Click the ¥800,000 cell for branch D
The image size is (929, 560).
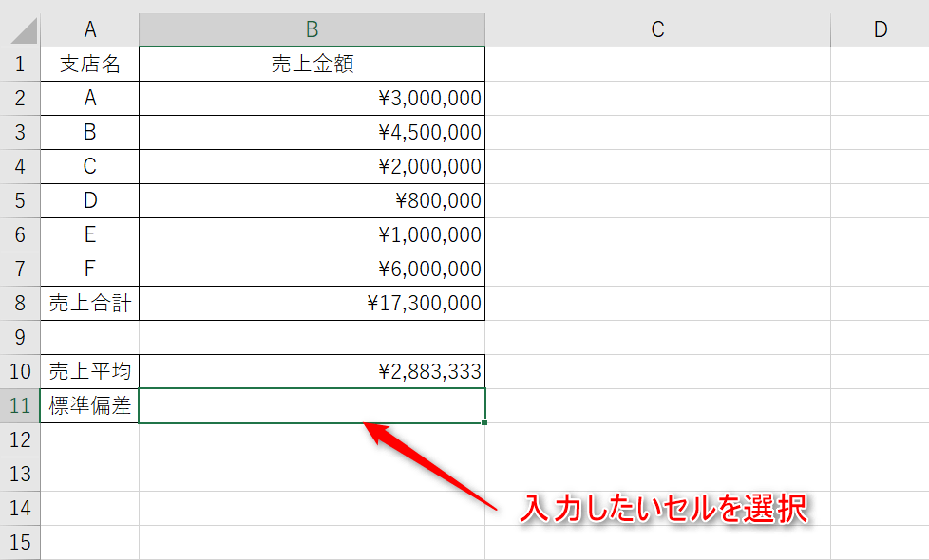point(312,200)
